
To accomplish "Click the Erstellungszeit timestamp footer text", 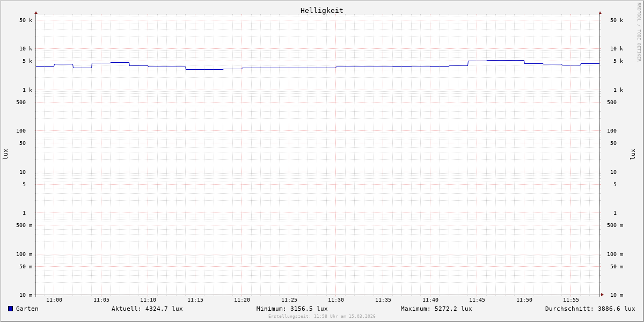I will coord(322,317).
